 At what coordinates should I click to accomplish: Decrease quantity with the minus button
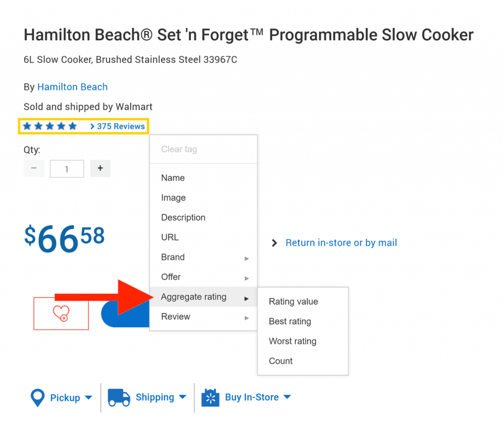[34, 168]
